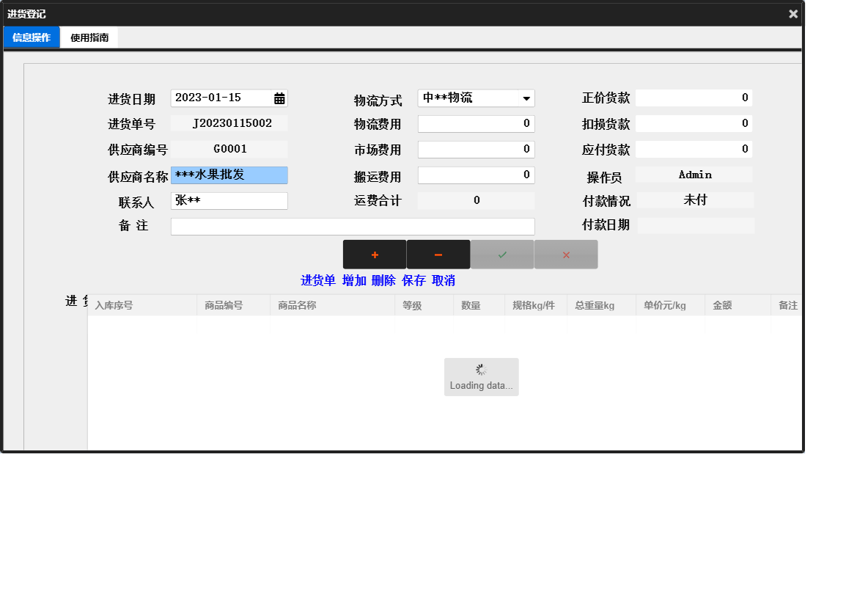
Task: Open the 物流方式 logistics method dropdown
Action: pos(526,98)
